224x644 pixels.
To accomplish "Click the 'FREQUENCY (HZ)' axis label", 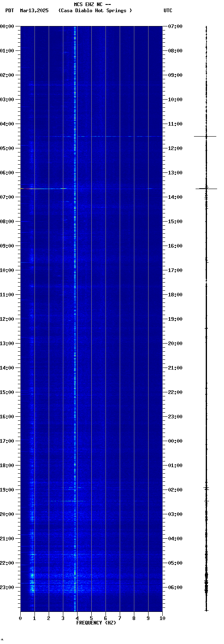I will [x=96, y=623].
